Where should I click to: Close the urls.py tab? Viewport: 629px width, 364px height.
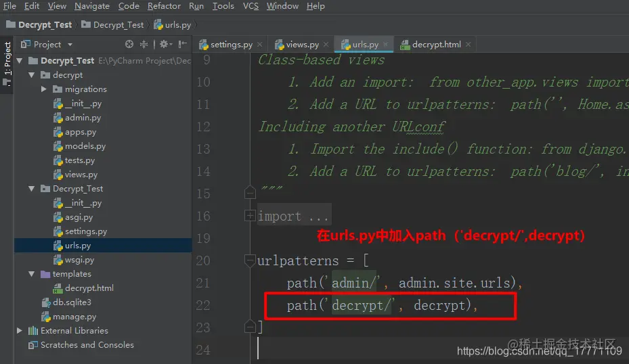coord(385,45)
